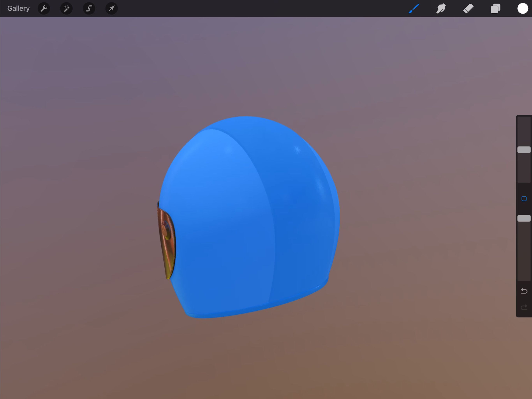532x399 pixels.
Task: Open the Layers panel
Action: tap(495, 9)
